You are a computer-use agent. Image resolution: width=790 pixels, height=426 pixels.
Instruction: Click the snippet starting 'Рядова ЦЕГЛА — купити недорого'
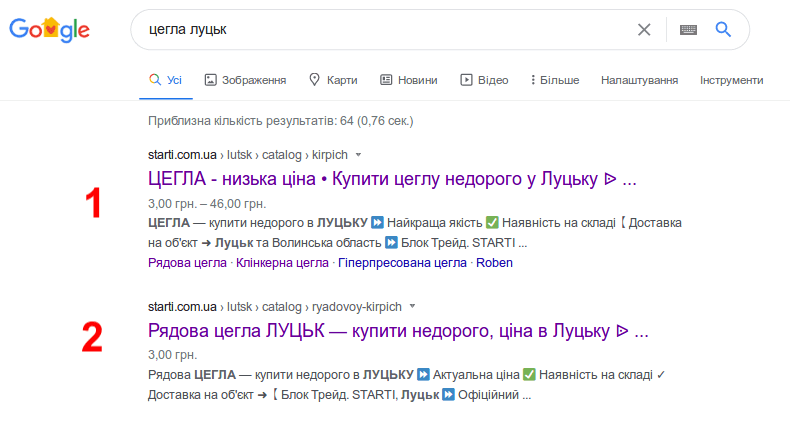click(x=407, y=385)
